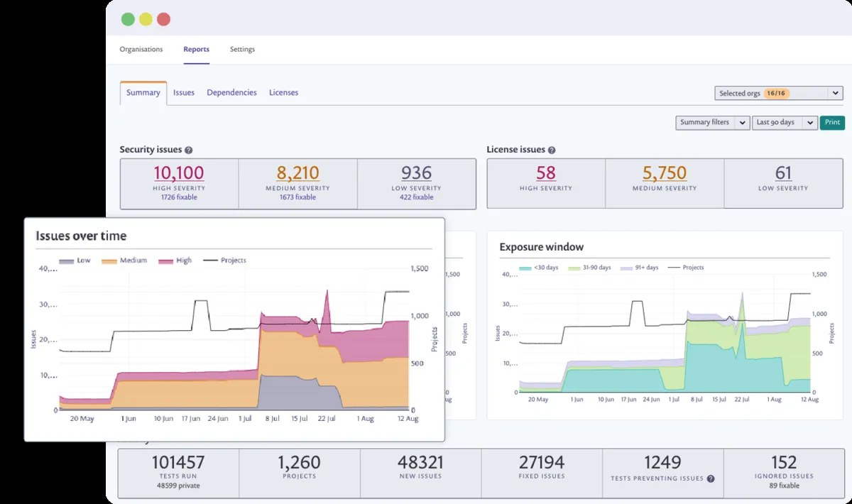The height and width of the screenshot is (504, 852).
Task: Open Settings in top navigation
Action: [242, 50]
